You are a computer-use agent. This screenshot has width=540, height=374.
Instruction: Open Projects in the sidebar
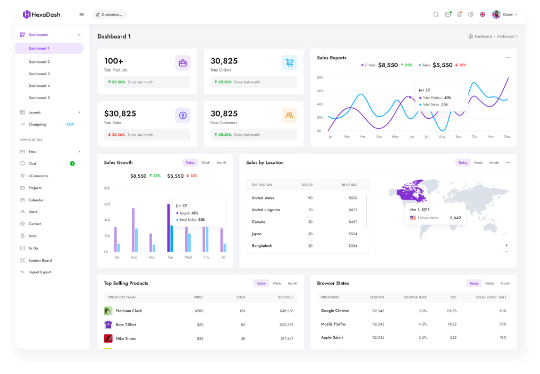click(x=35, y=188)
